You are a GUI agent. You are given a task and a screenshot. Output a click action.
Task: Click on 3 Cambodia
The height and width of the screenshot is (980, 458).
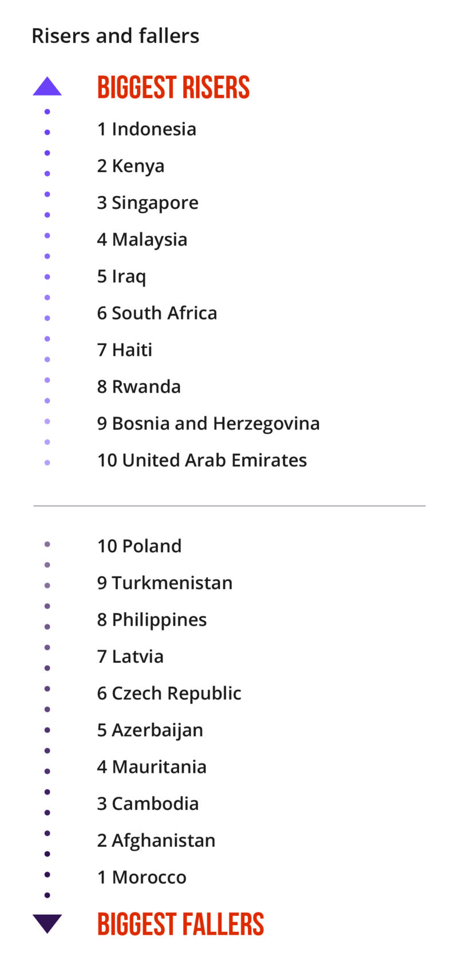[x=148, y=804]
